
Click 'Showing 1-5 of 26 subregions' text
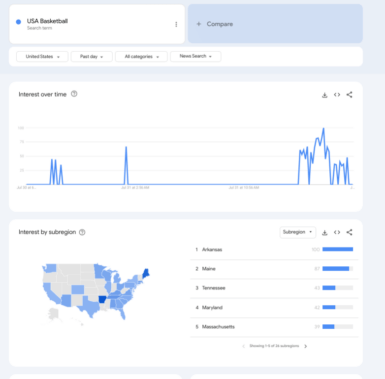pyautogui.click(x=274, y=346)
